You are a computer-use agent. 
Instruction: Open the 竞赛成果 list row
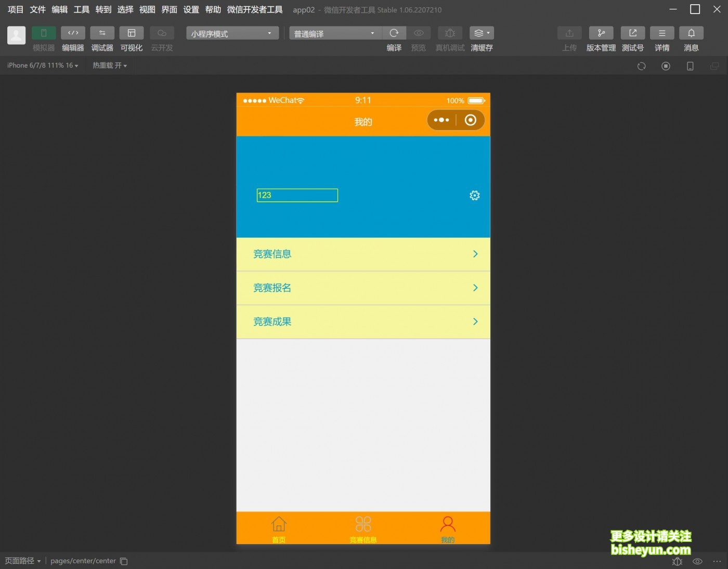[363, 321]
